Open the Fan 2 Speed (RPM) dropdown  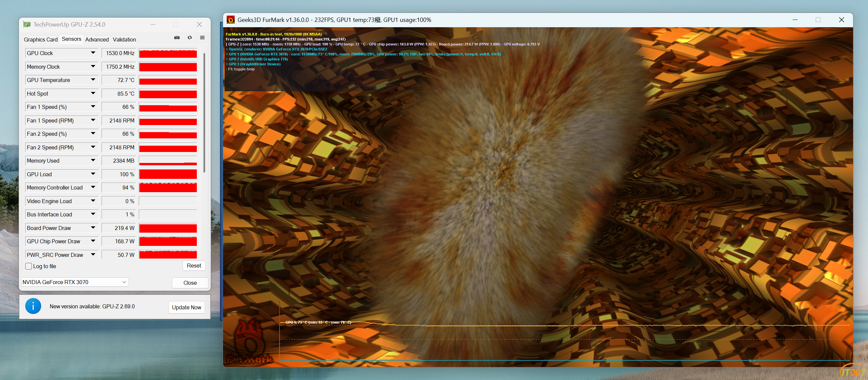click(93, 147)
